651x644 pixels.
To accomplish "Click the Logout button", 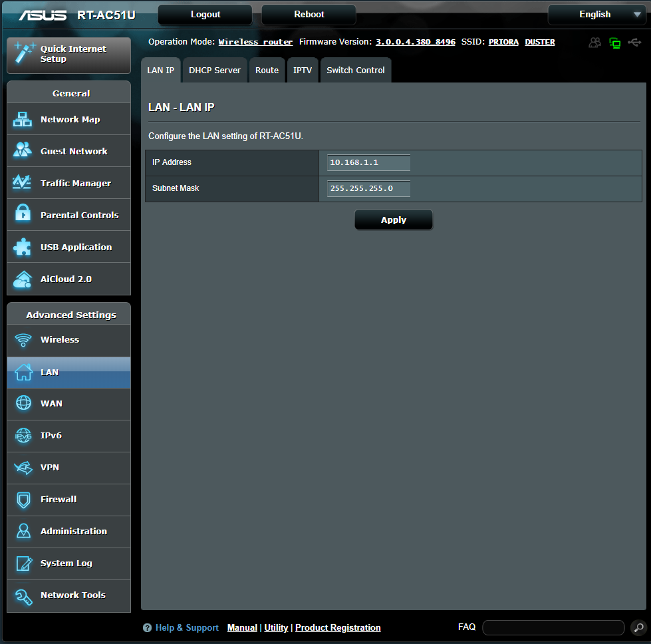I will (205, 15).
